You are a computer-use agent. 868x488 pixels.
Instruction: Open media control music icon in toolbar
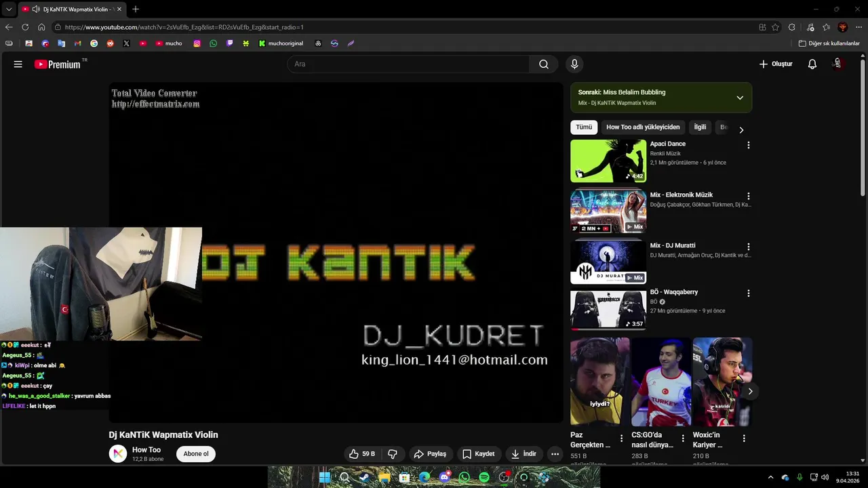click(810, 27)
